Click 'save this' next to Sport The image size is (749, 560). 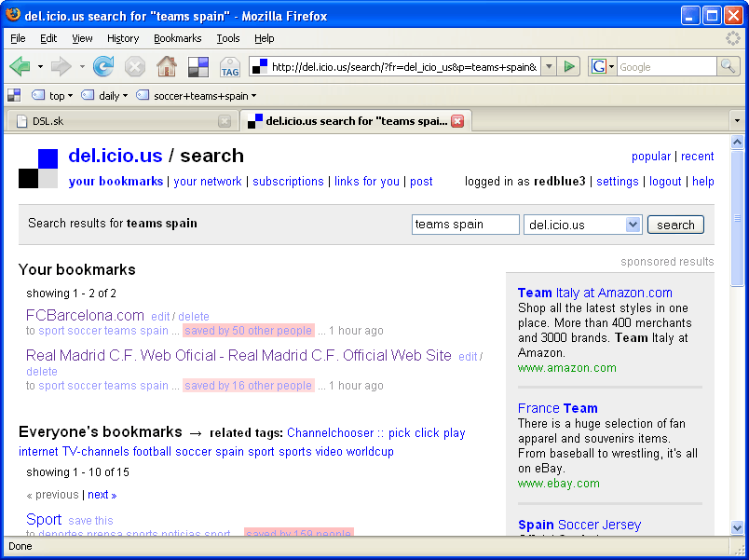pyautogui.click(x=90, y=520)
